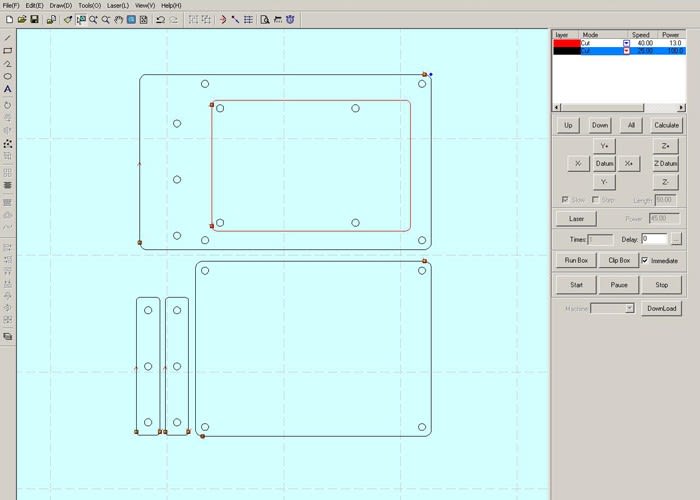
Task: Open the Edit menu
Action: [x=34, y=5]
